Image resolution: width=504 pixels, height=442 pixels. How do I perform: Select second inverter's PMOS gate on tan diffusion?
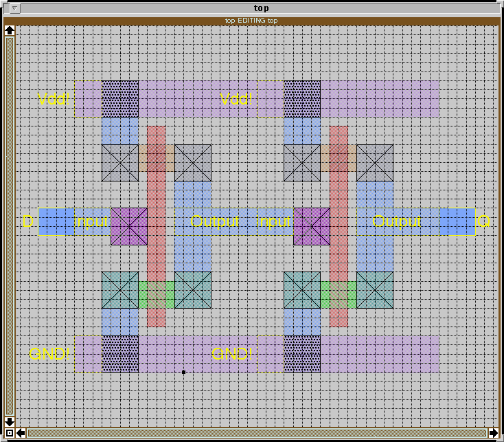pyautogui.click(x=339, y=158)
